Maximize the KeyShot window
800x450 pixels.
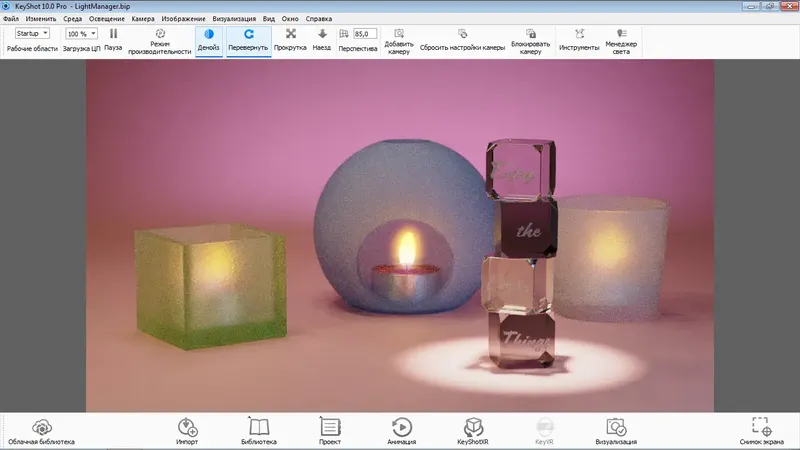(x=769, y=6)
